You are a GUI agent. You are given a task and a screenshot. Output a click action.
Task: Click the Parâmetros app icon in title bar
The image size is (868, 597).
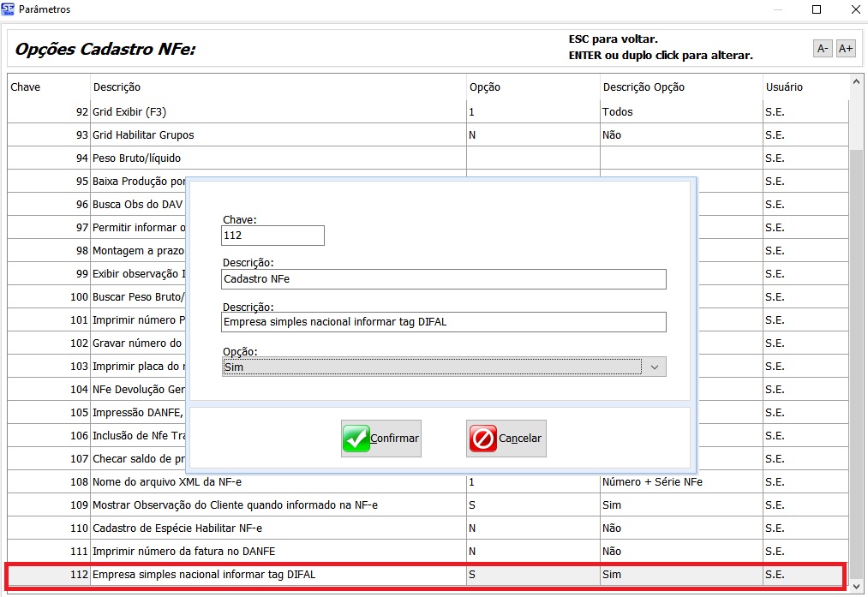(x=9, y=9)
